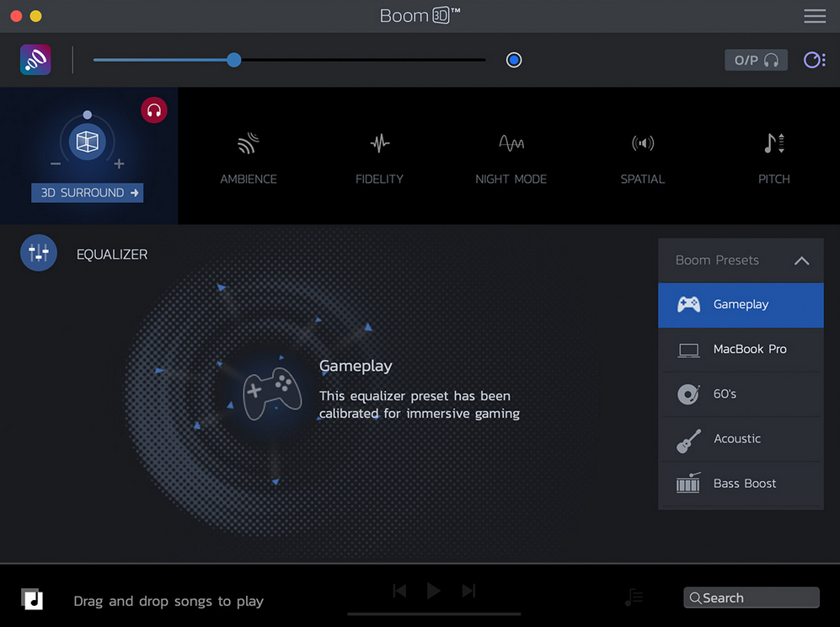The width and height of the screenshot is (840, 627).
Task: Close the Boom 3D window
Action: [16, 16]
